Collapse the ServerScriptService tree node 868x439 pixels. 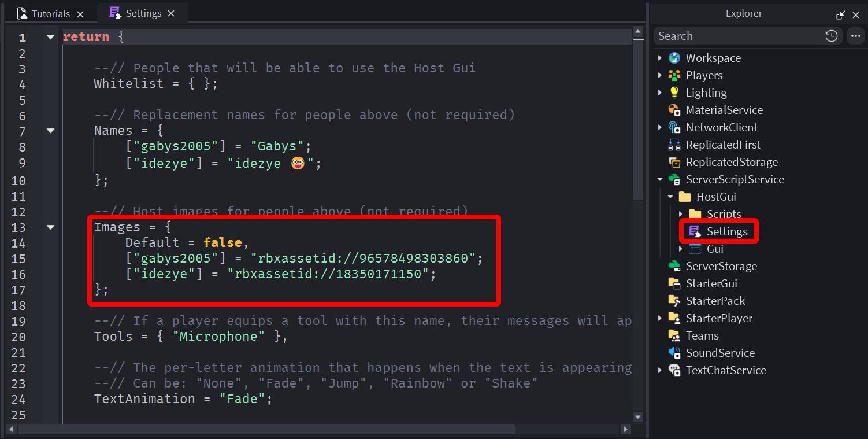tap(660, 179)
